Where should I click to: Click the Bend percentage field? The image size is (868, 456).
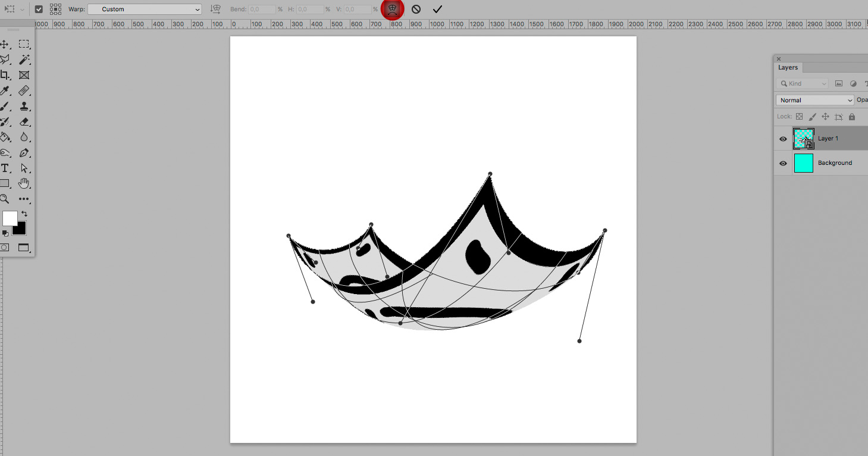click(262, 10)
